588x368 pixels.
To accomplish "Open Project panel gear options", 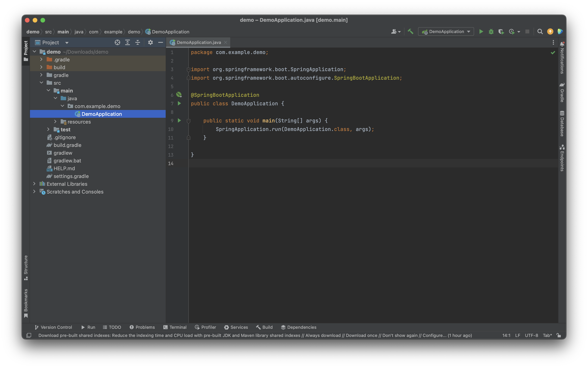I will (x=150, y=43).
